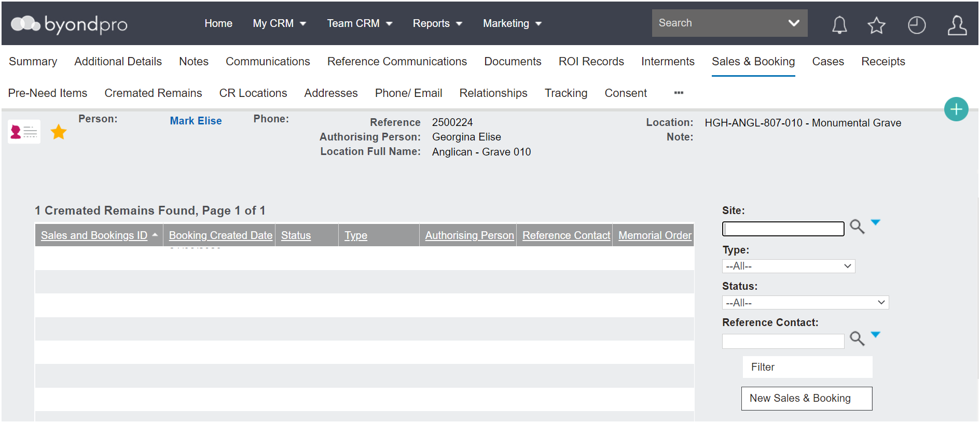
Task: Open the Reports menu
Action: point(437,23)
